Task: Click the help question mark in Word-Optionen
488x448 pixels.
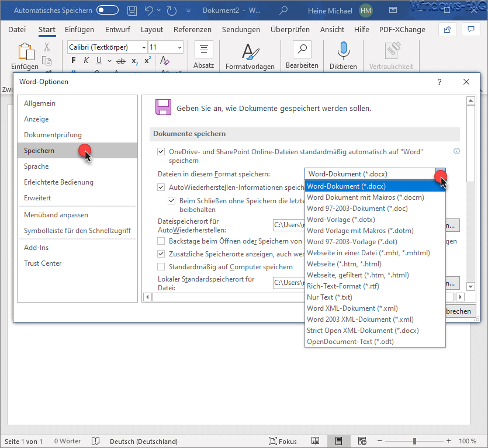Action: (439, 82)
